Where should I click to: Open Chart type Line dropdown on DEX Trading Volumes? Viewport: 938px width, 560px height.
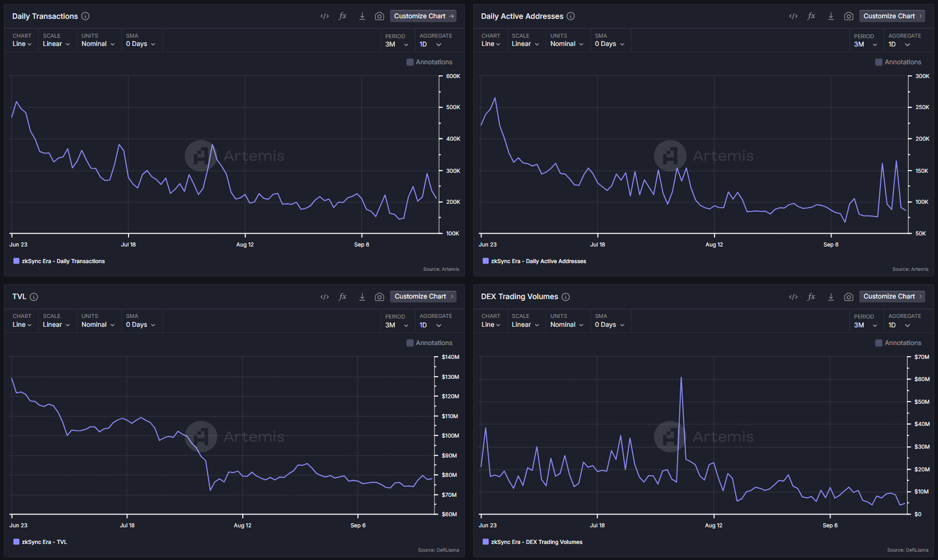click(490, 325)
